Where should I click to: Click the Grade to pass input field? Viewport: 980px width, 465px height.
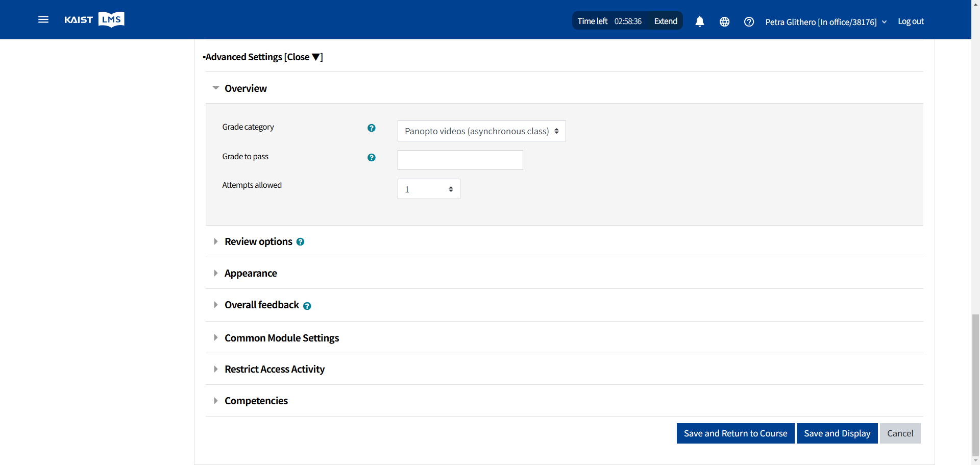point(460,160)
